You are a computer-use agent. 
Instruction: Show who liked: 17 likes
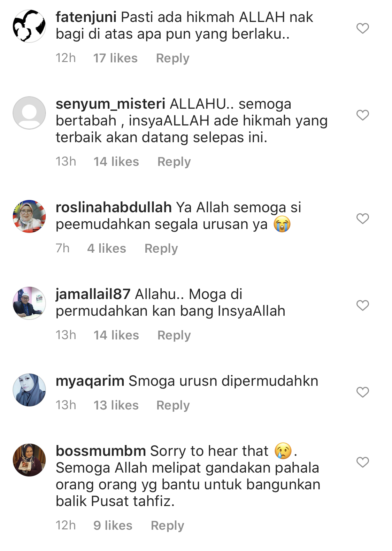(115, 58)
